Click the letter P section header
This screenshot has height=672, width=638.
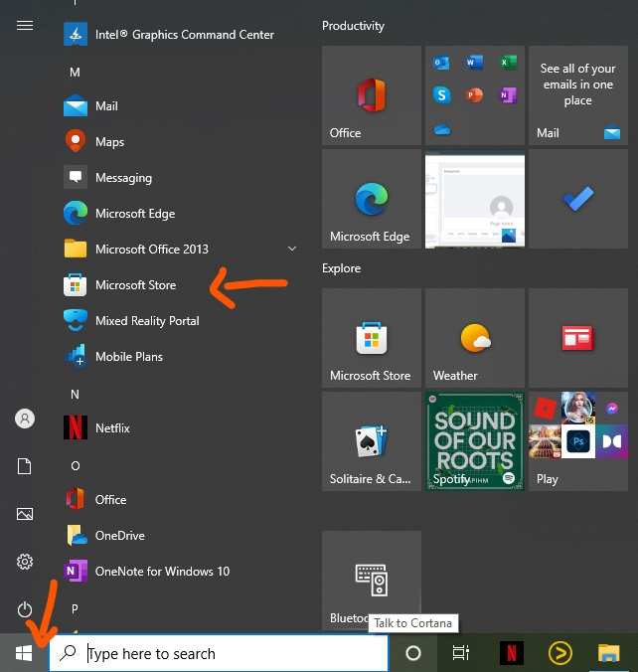75,608
